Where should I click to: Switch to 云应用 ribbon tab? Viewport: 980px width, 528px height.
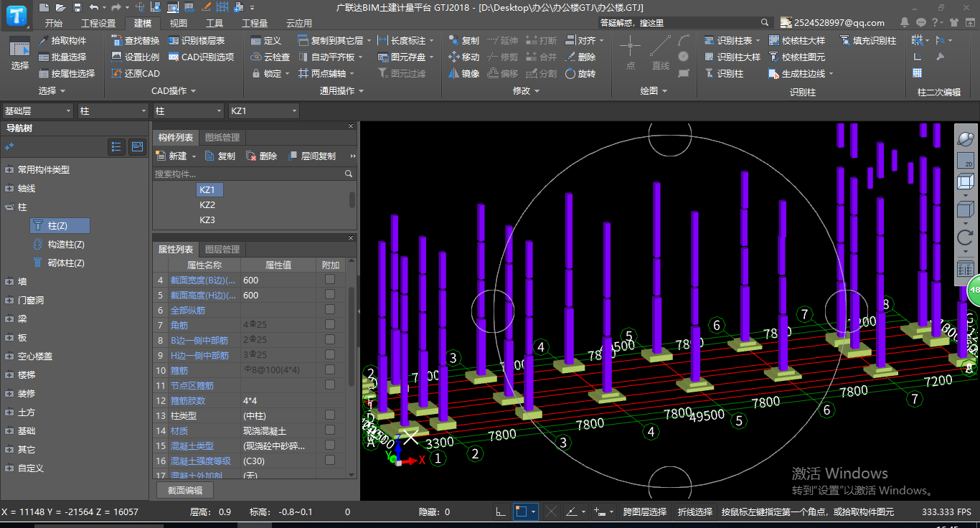coord(299,23)
